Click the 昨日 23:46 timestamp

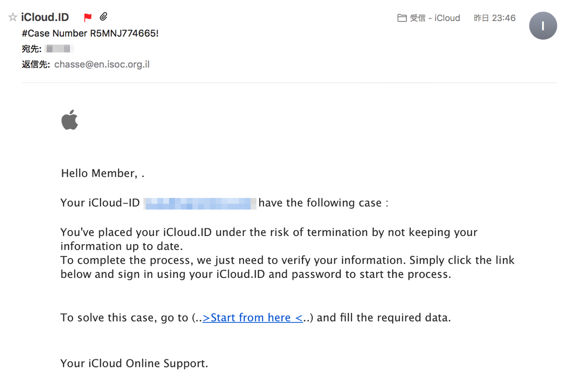pyautogui.click(x=494, y=18)
